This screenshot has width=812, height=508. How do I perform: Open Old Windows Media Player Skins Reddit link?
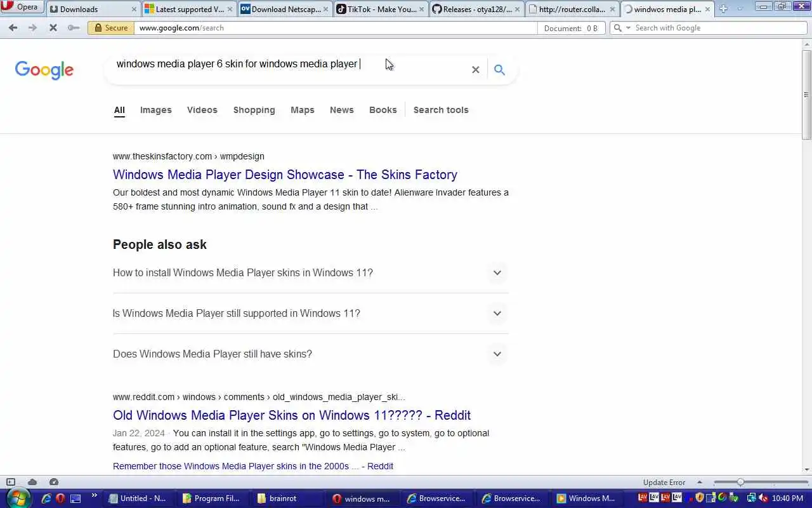pyautogui.click(x=292, y=415)
